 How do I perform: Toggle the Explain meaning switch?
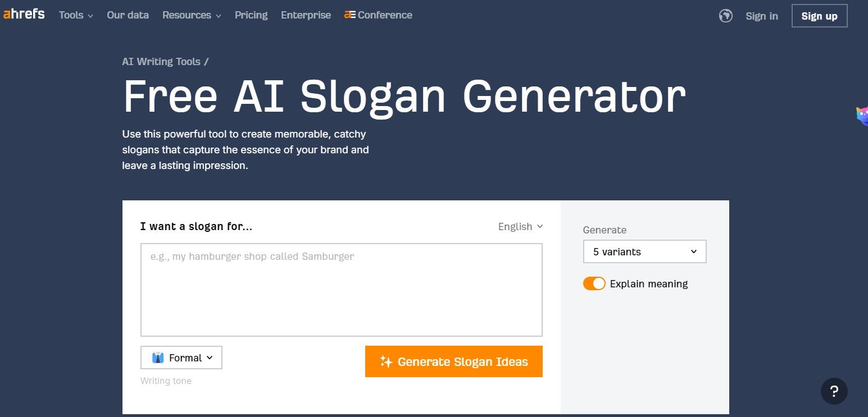(x=594, y=283)
